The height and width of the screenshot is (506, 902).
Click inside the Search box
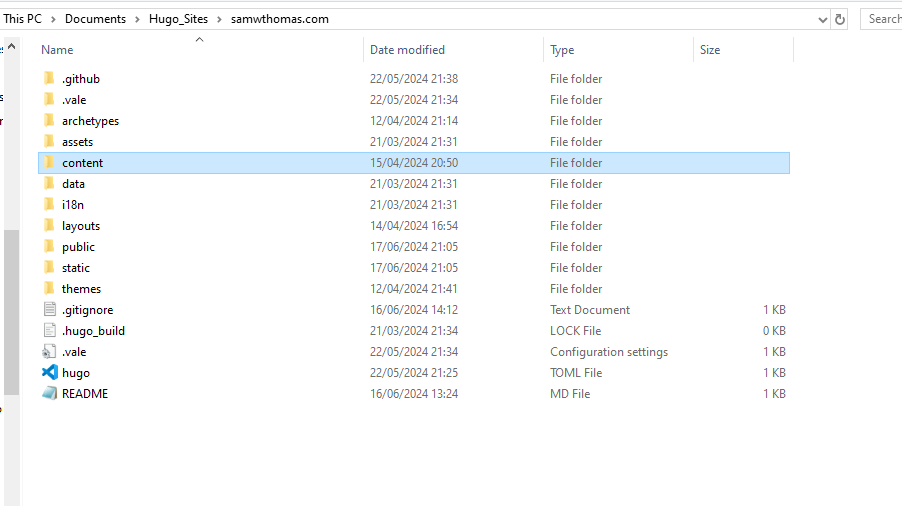(x=882, y=19)
